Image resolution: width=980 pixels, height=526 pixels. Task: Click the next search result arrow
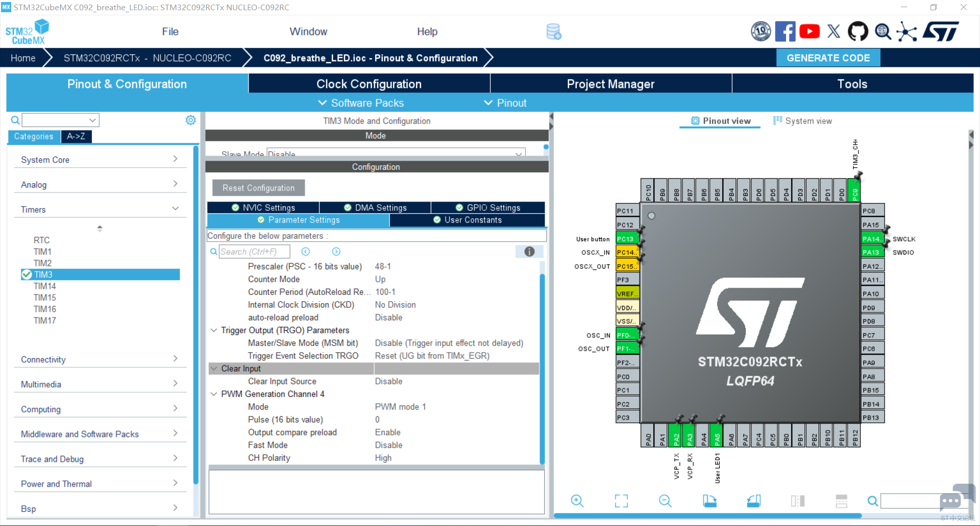pos(336,252)
